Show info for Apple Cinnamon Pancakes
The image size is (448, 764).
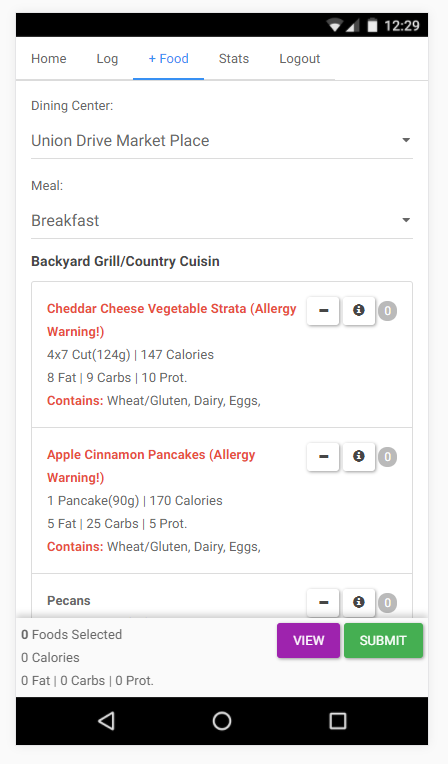[359, 457]
